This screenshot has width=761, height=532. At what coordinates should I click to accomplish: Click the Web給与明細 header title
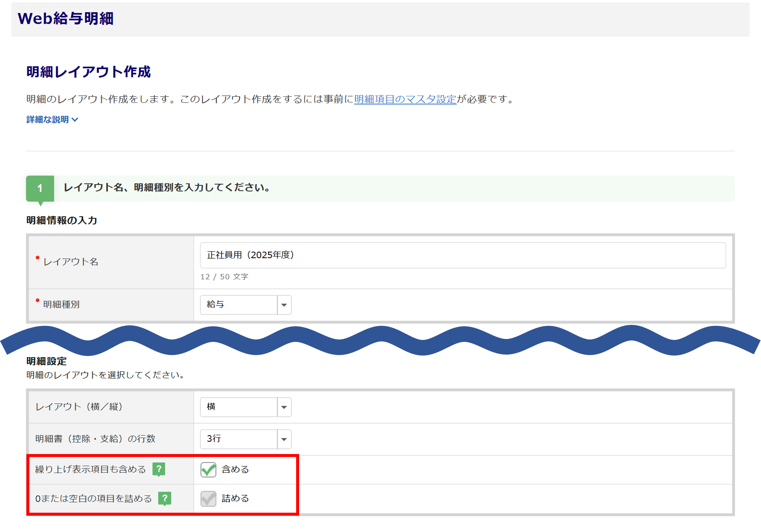[x=65, y=19]
